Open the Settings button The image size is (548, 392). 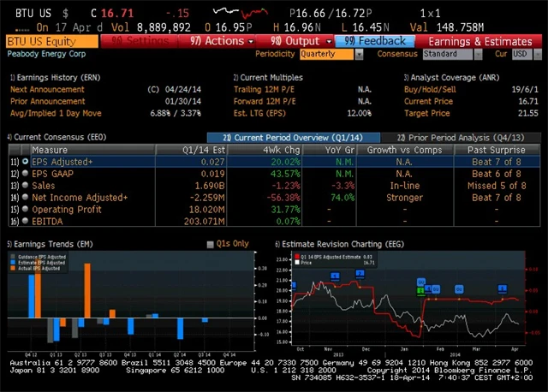point(142,41)
